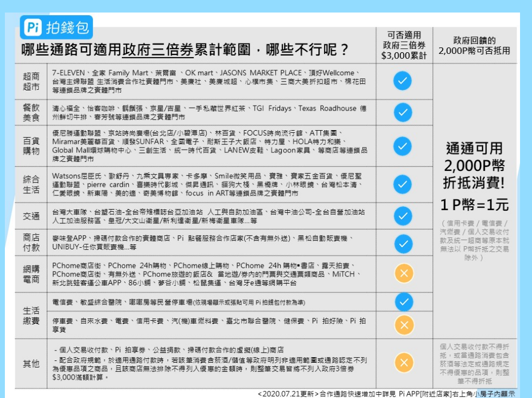Image resolution: width=532 pixels, height=398 pixels.
Task: Click the 其他 paragraph starting with 配合政府規範
Action: pos(209,369)
